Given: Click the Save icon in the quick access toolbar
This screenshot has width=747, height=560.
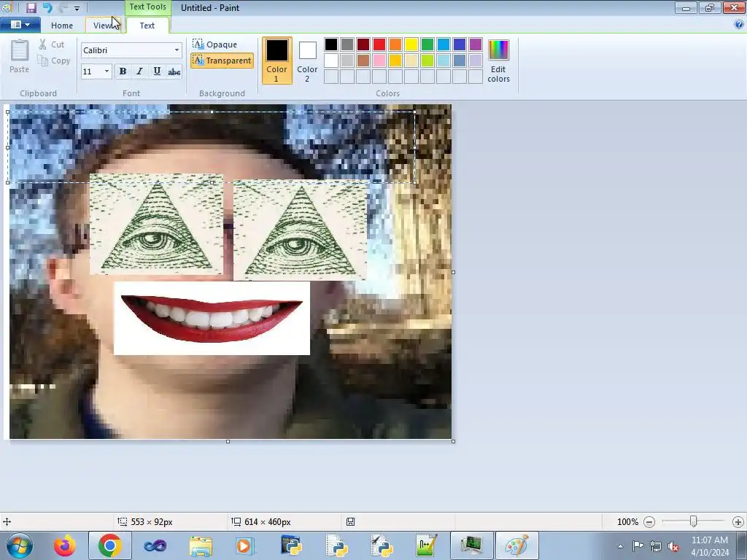Looking at the screenshot, I should pos(31,7).
